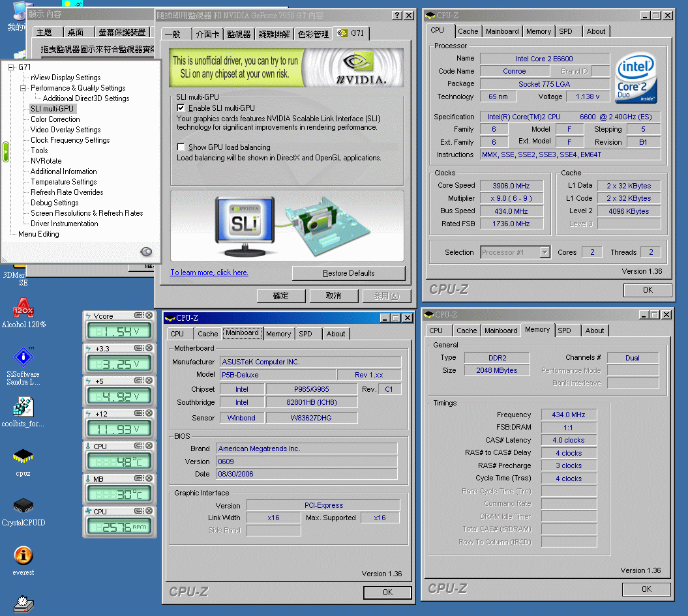Click the Core Speed 3906.0 MHz value
Image resolution: width=688 pixels, height=616 pixels.
point(511,186)
